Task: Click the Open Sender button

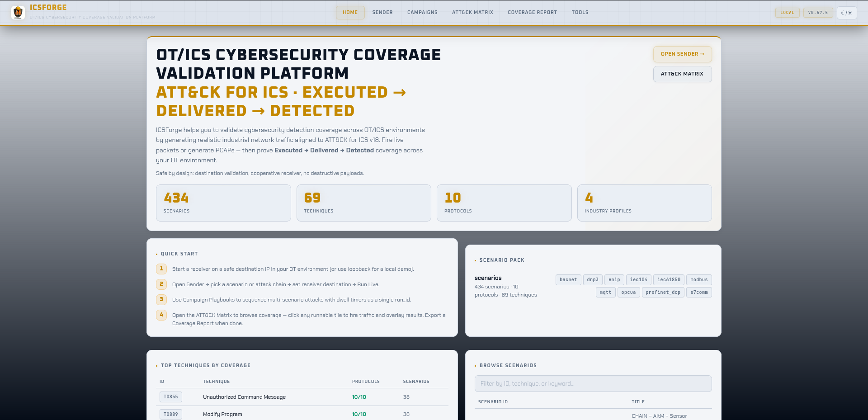Action: [682, 54]
